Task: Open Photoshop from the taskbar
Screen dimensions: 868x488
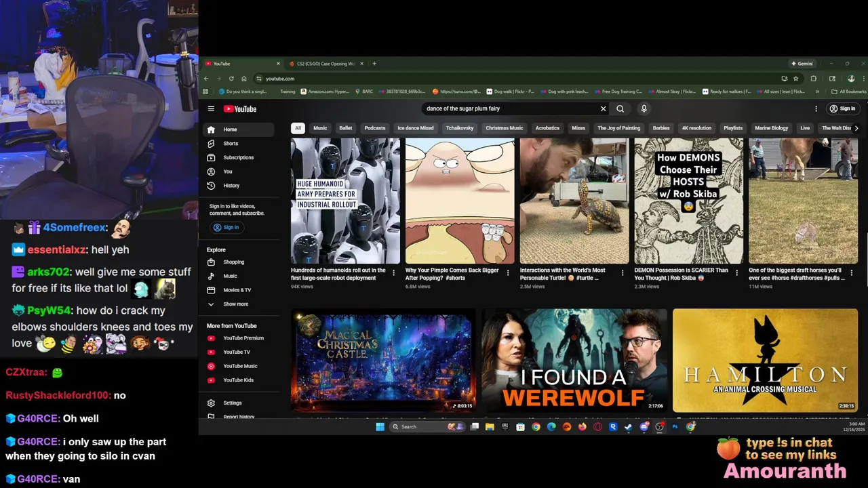Action: click(x=675, y=427)
